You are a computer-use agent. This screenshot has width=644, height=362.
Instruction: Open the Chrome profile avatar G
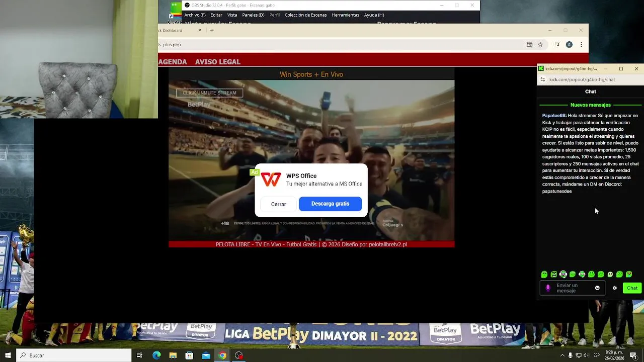[x=569, y=45]
